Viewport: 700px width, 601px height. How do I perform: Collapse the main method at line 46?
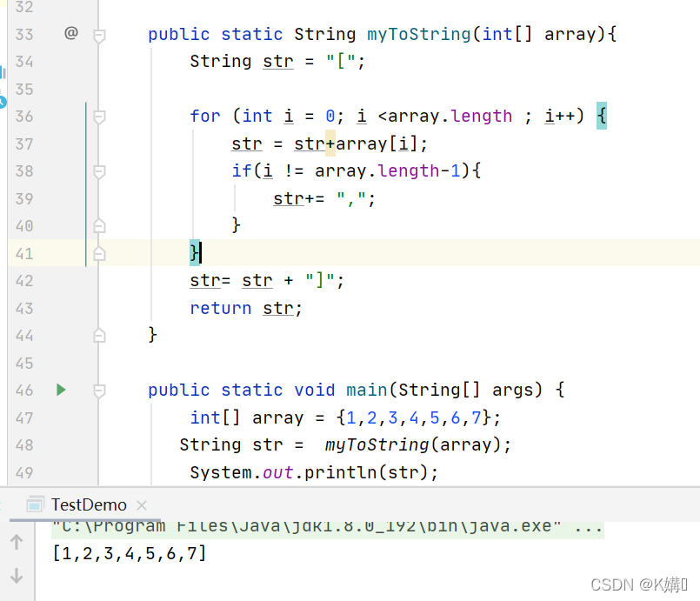(99, 391)
